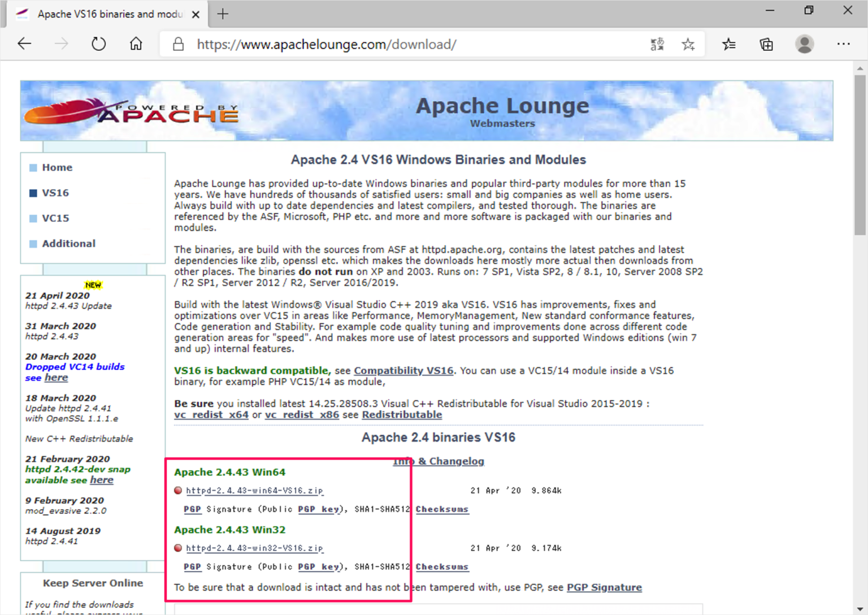Select VC15 in the sidebar
The image size is (868, 615).
pos(55,218)
